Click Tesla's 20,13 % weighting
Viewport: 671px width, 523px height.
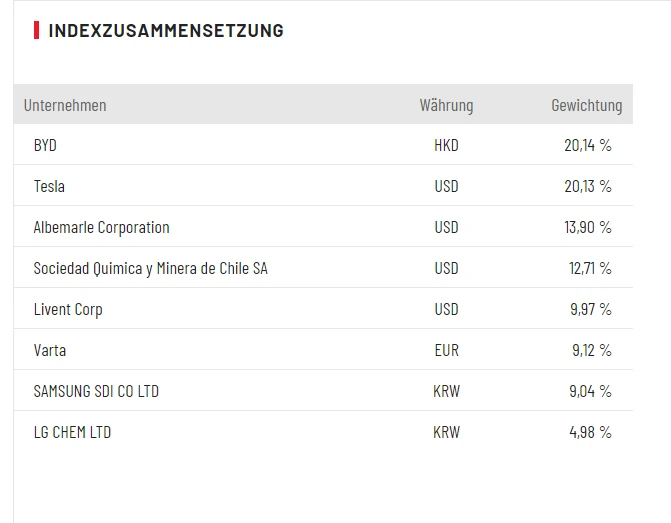(x=587, y=186)
